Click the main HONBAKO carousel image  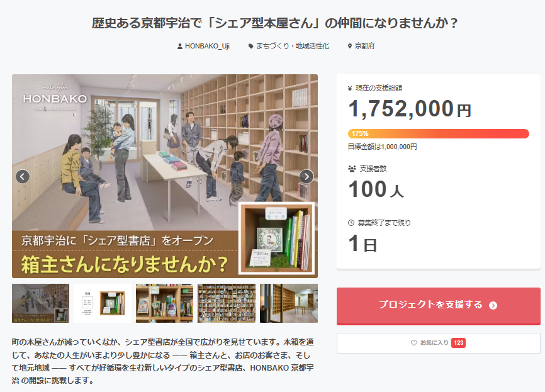tap(165, 157)
